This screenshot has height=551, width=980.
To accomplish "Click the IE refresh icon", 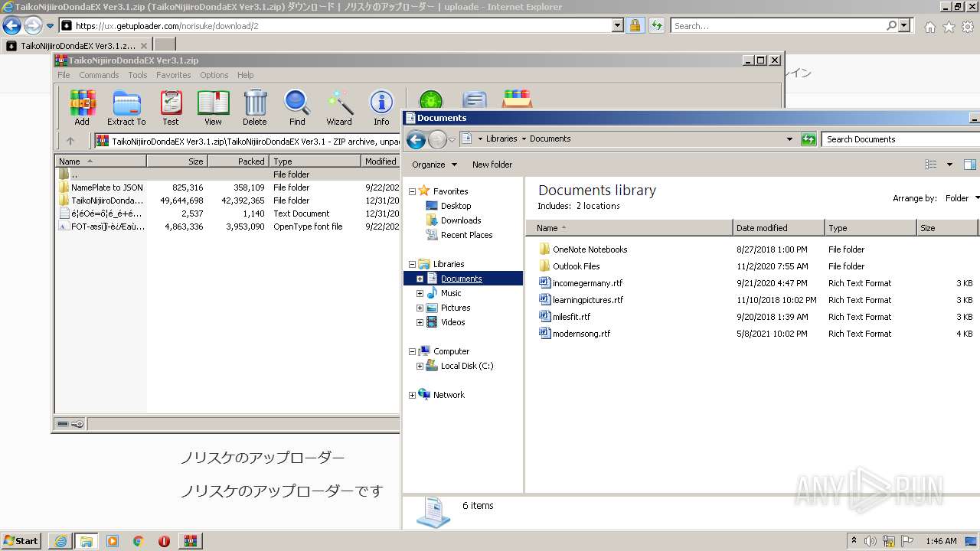I will tap(656, 25).
